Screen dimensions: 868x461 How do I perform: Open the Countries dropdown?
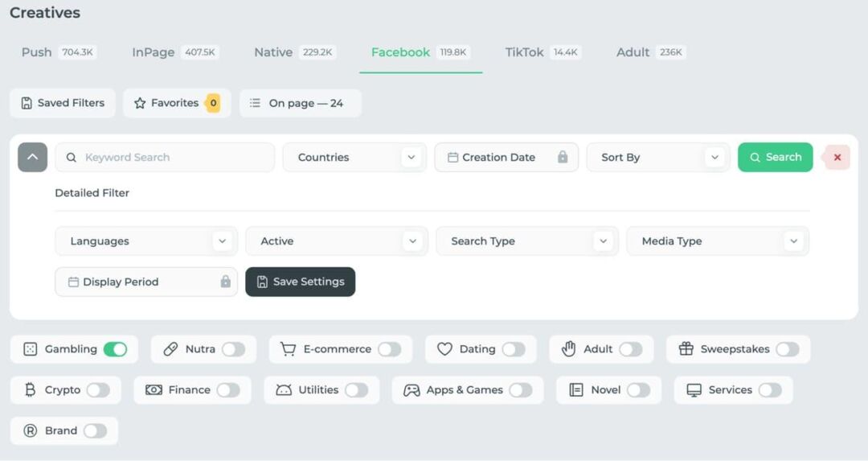pos(354,158)
